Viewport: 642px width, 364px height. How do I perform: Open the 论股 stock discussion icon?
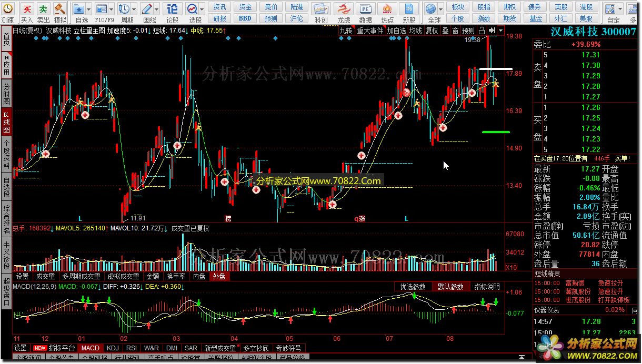pyautogui.click(x=172, y=9)
